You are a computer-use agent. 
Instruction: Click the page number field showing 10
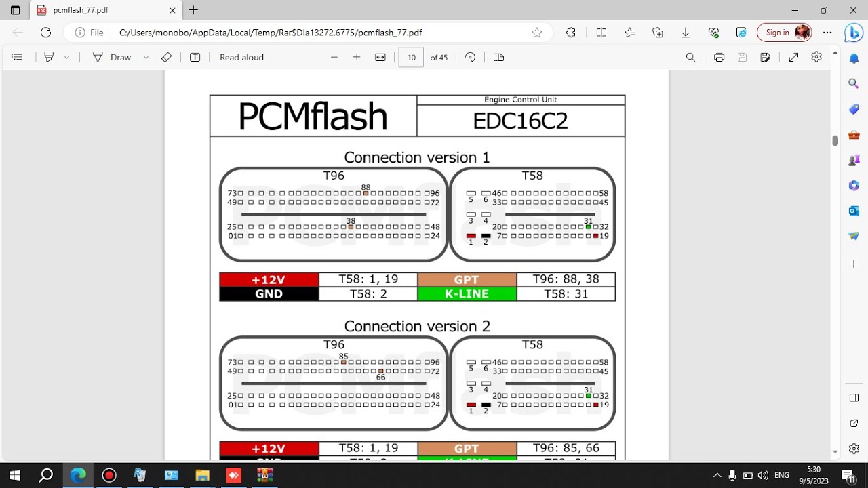(x=412, y=58)
